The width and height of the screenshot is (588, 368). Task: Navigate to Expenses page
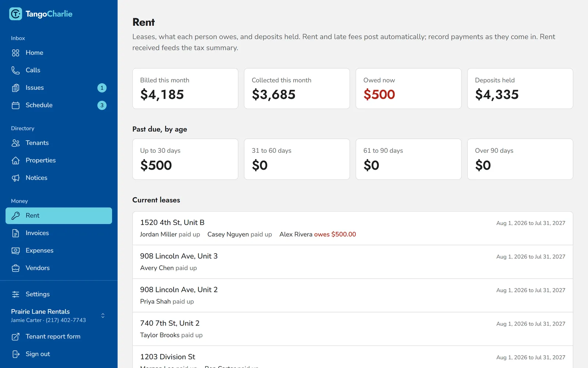pos(59,251)
